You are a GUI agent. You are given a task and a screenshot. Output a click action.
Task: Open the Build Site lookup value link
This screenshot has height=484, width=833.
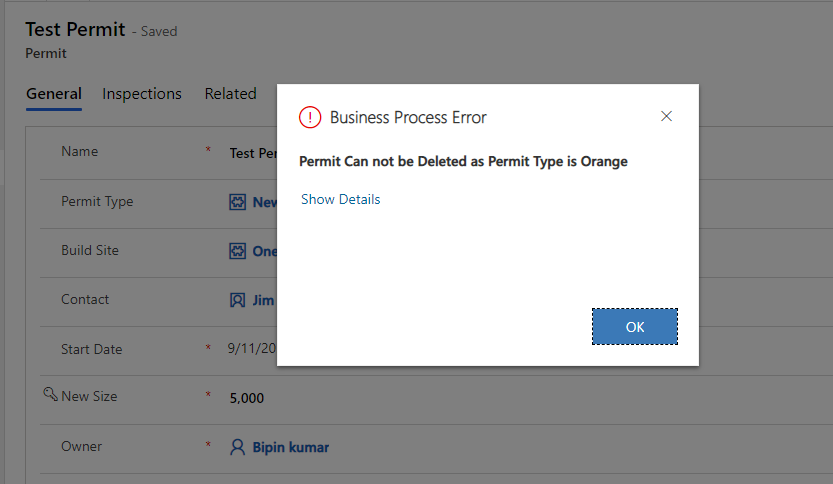(x=265, y=251)
